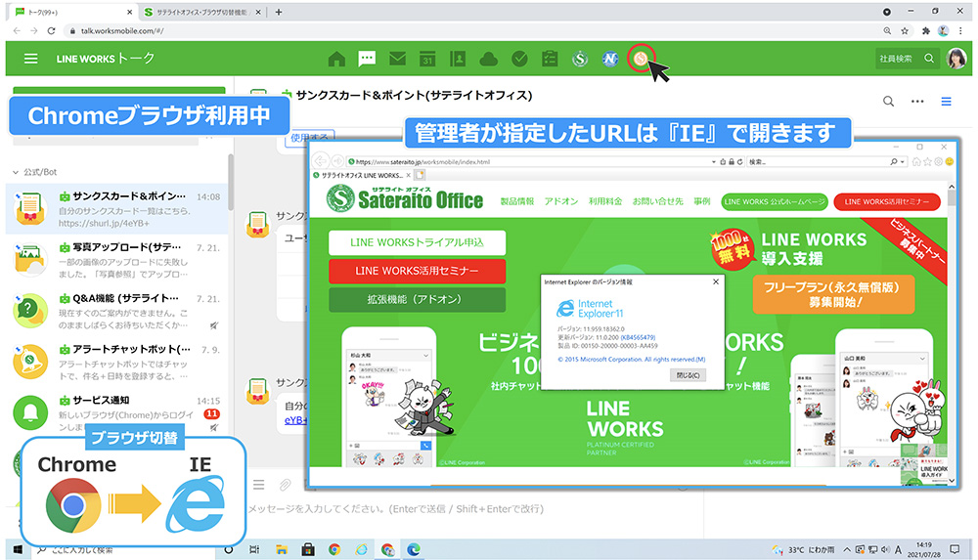Open the Address Book icon
Viewport: 978px width, 560px height.
coord(458,59)
